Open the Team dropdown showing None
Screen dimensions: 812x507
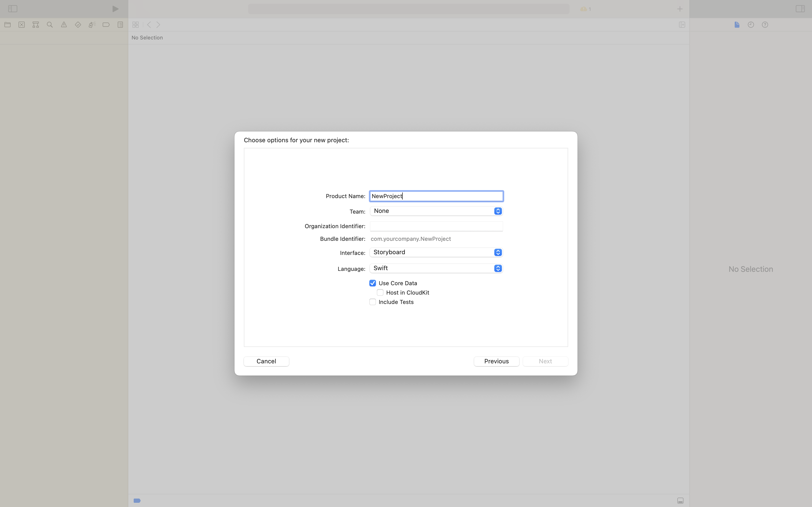click(x=436, y=211)
